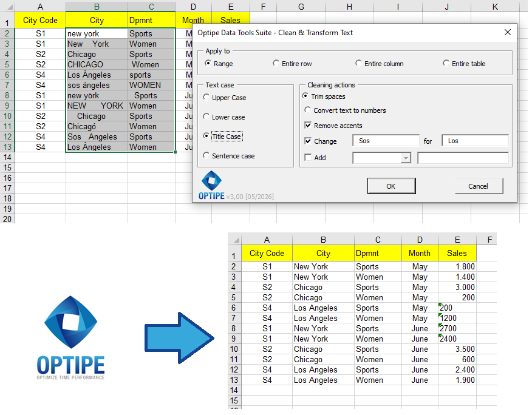Click the 'sos ángeles' cell in row 7
The width and height of the screenshot is (532, 415).
tap(97, 85)
